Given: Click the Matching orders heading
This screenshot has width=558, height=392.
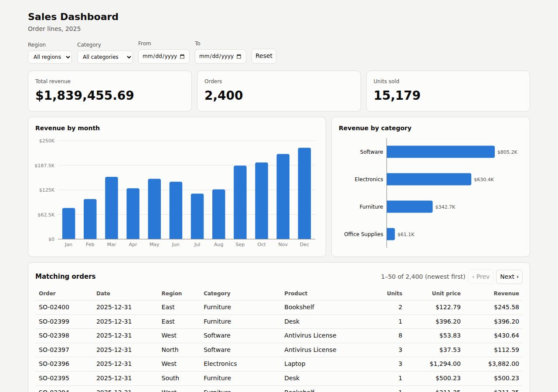Looking at the screenshot, I should pyautogui.click(x=65, y=276).
